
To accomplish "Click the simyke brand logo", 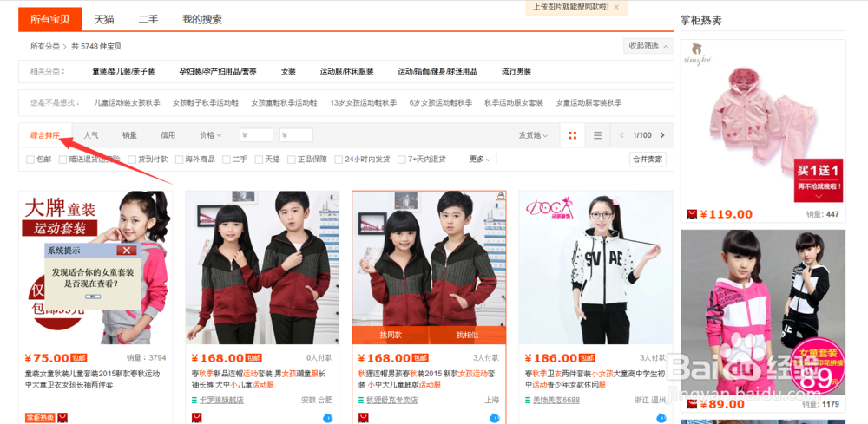I will pos(697,53).
